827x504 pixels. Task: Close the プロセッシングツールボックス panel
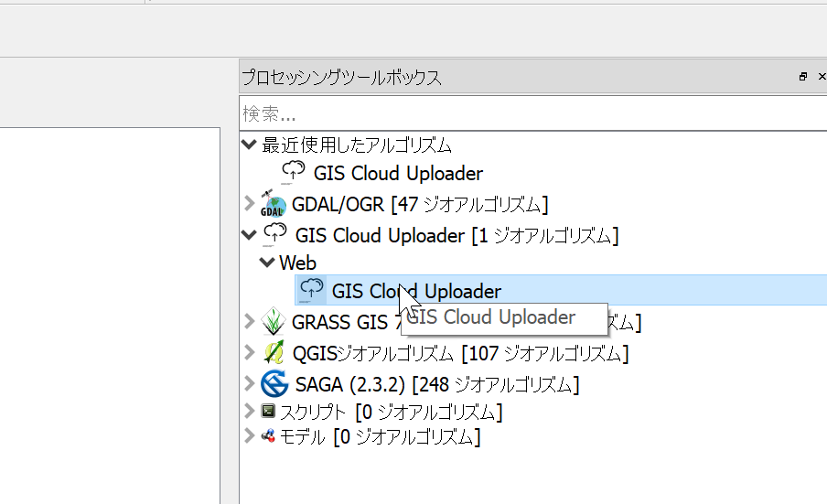pos(822,77)
